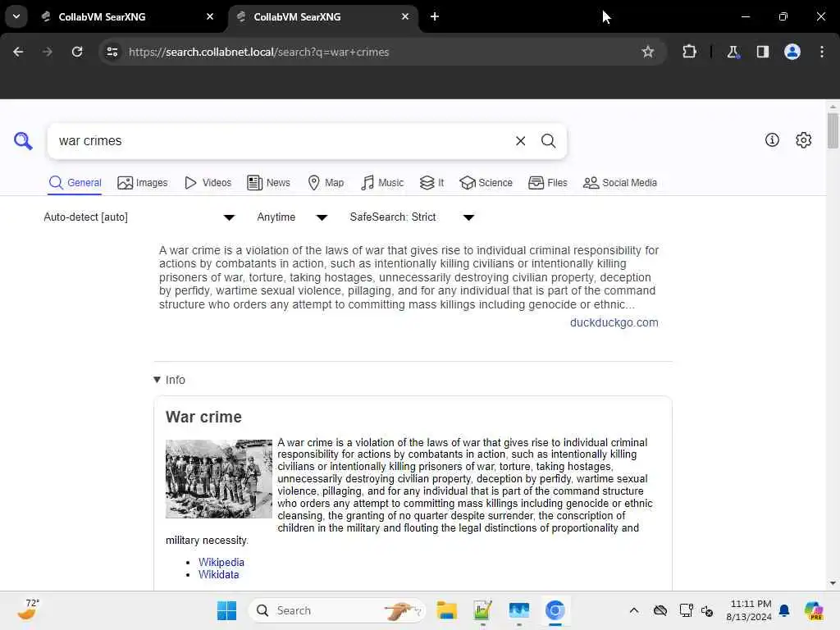Screen dimensions: 840x630
Task: Click the browser address bar URL
Action: coord(258,52)
